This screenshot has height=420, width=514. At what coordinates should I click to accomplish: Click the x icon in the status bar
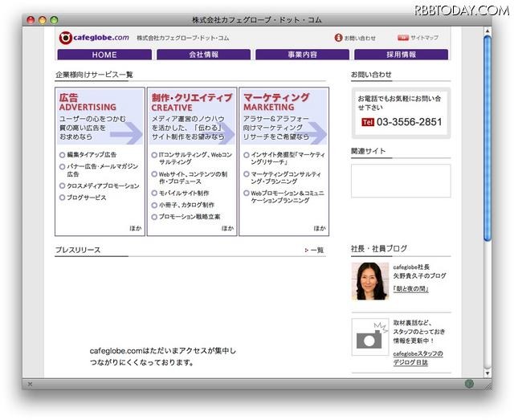pos(30,384)
